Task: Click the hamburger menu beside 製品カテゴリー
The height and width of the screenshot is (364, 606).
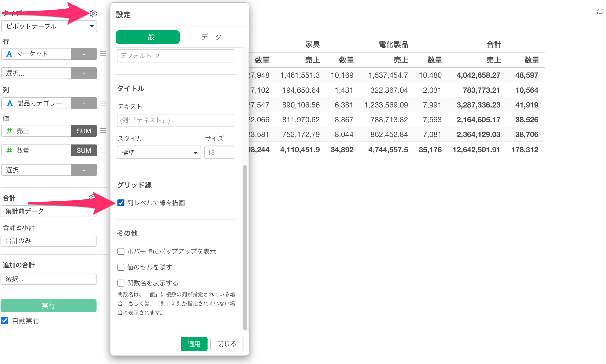Action: (x=103, y=103)
